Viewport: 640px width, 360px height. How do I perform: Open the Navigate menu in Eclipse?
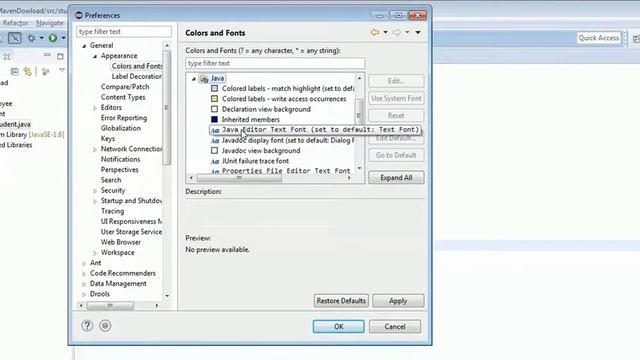50,23
